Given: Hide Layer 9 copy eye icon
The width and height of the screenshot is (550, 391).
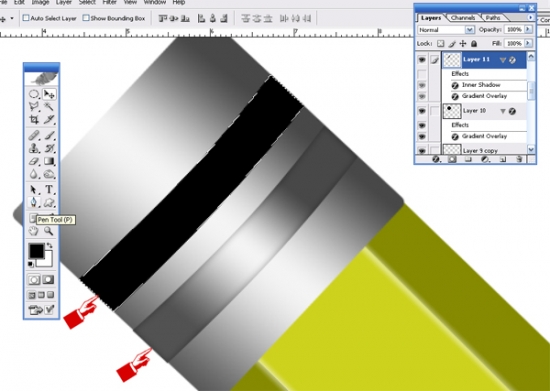Looking at the screenshot, I should point(422,151).
